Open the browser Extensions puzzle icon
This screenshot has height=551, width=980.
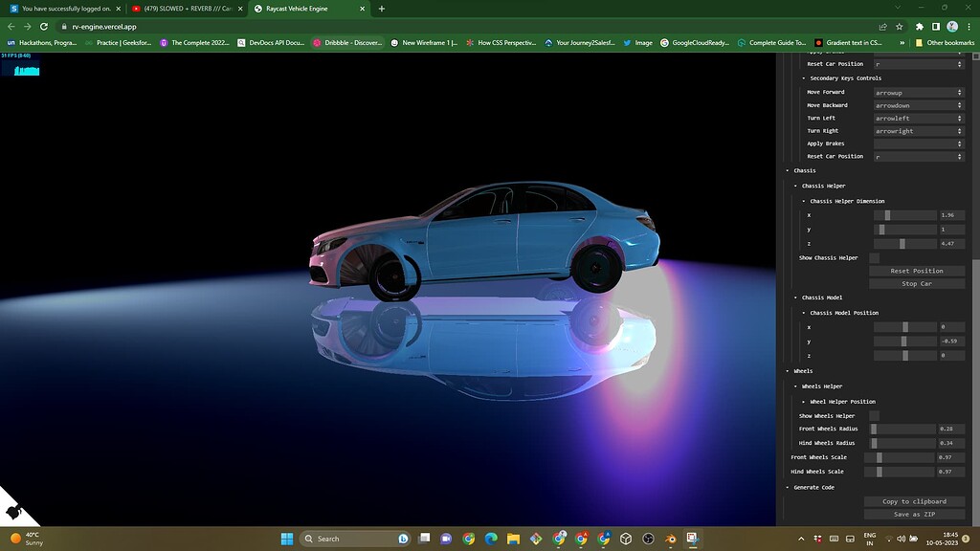click(x=918, y=27)
